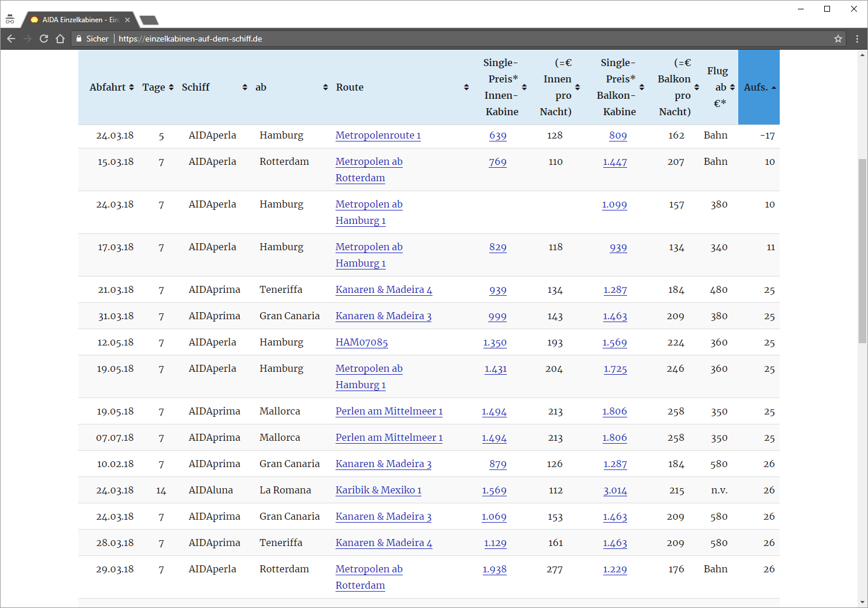Click scrollbar down arrow

(x=862, y=602)
